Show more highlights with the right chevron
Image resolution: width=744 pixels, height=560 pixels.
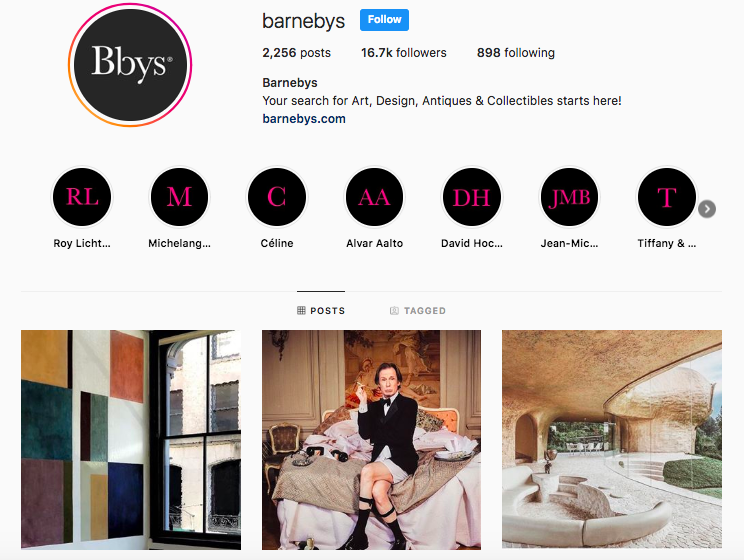(707, 209)
